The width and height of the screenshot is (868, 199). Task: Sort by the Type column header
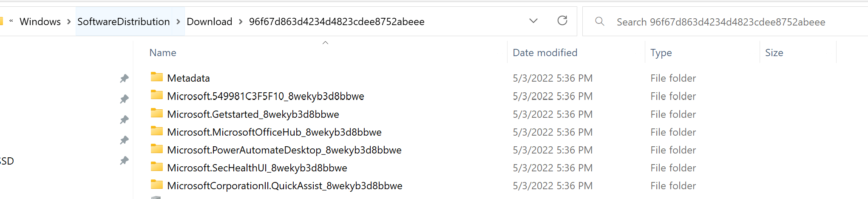click(661, 53)
